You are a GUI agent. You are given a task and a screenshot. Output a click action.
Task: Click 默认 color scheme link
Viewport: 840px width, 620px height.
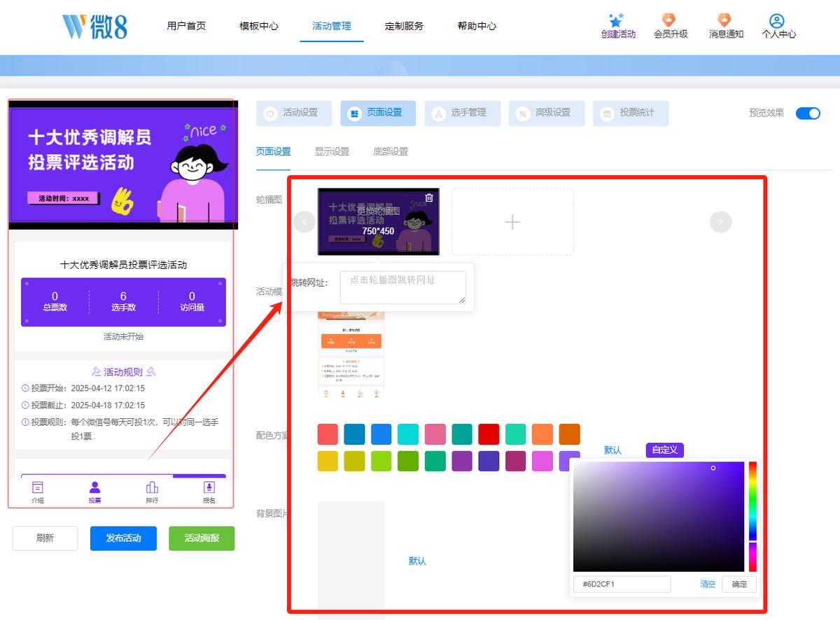613,450
